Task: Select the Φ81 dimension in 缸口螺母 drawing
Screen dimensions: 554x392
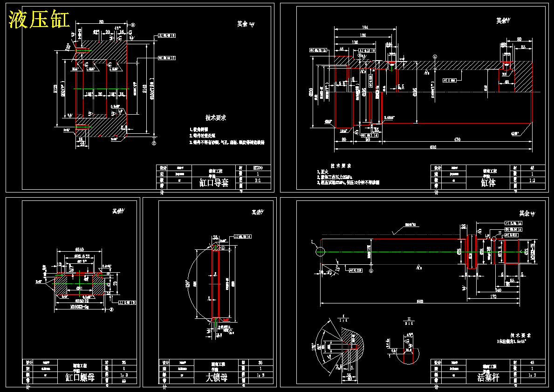Action: 80,289
